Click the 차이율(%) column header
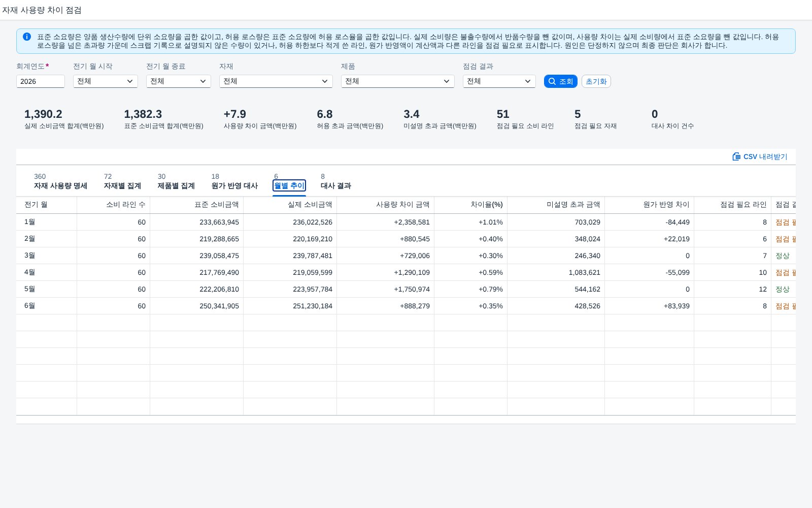The image size is (812, 508). [470, 205]
